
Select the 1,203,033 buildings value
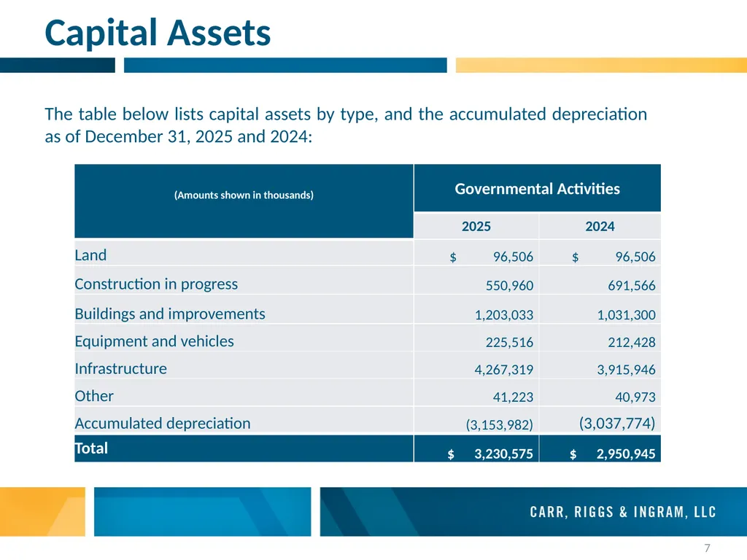point(504,315)
